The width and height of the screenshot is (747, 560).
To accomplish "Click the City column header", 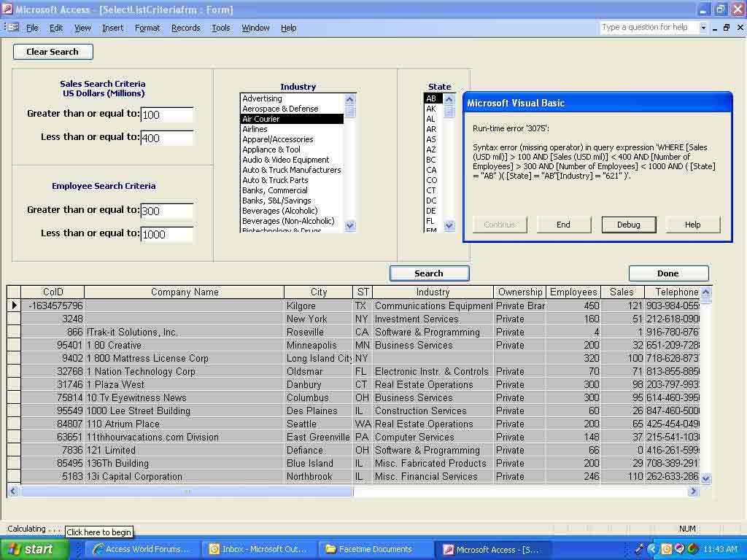I will pyautogui.click(x=319, y=292).
